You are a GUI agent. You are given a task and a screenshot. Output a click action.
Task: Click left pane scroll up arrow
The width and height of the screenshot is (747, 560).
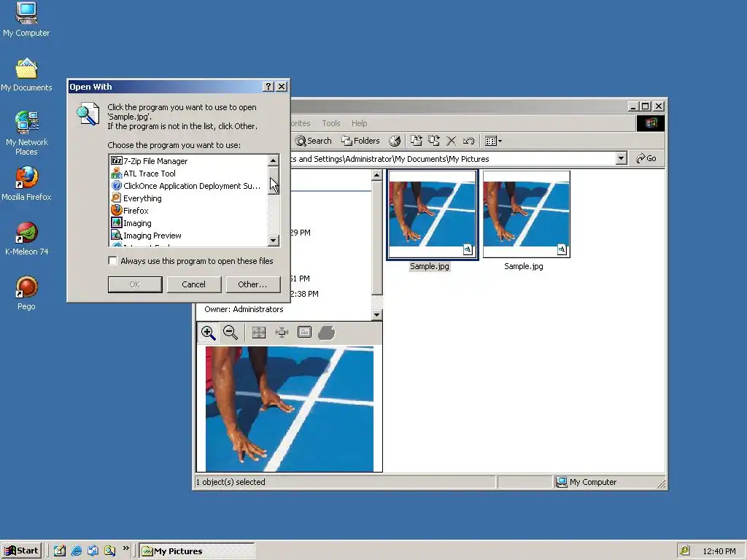[x=377, y=175]
